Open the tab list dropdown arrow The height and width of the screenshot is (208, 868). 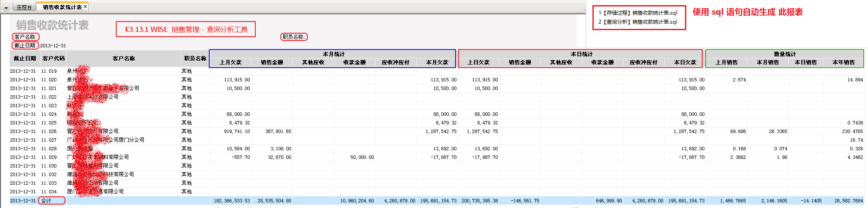(6, 8)
